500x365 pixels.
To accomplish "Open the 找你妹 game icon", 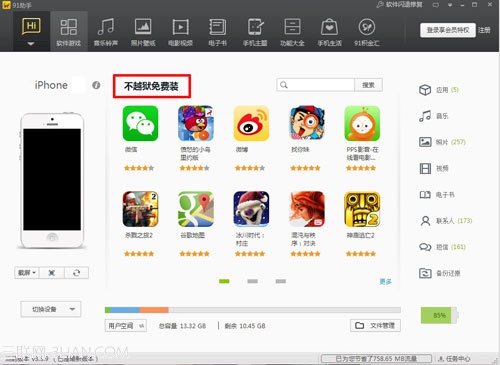I will [307, 123].
